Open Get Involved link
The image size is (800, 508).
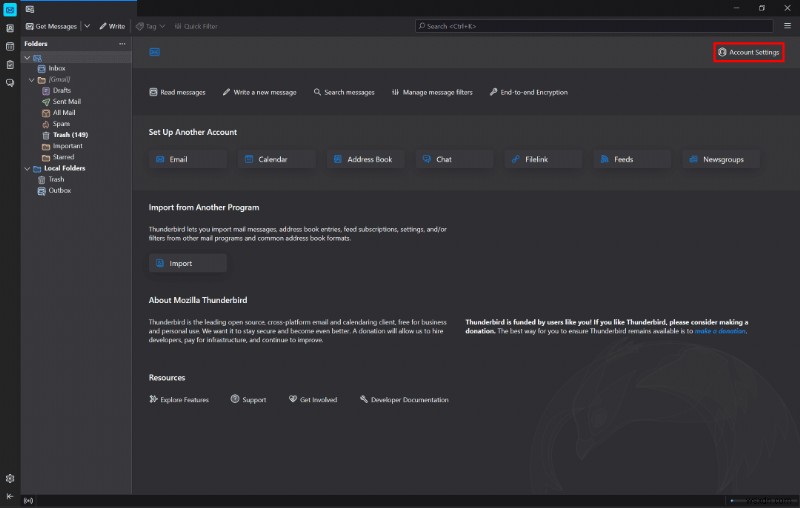[313, 399]
